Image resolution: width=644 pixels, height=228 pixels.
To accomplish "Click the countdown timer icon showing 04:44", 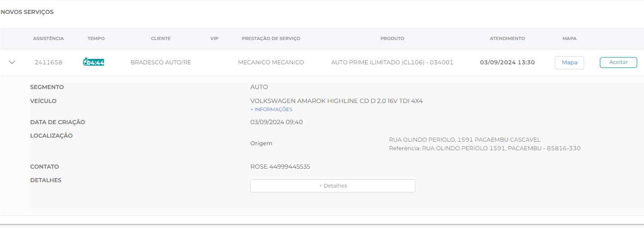I will pyautogui.click(x=94, y=63).
